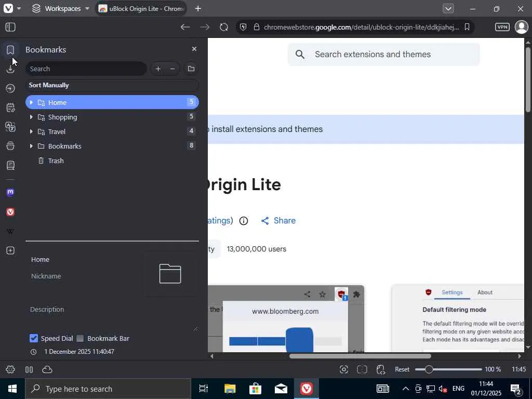Click the vertical page scrollbar

[x=528, y=79]
